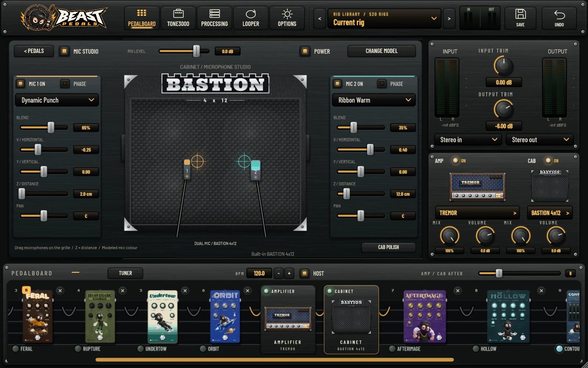
Task: Toggle the Mic Studio switch
Action: 64,51
